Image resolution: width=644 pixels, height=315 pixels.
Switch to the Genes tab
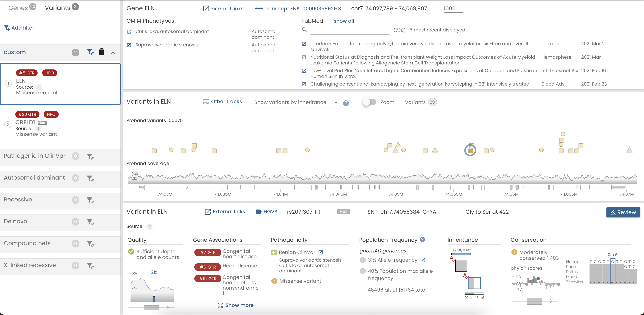[x=22, y=7]
